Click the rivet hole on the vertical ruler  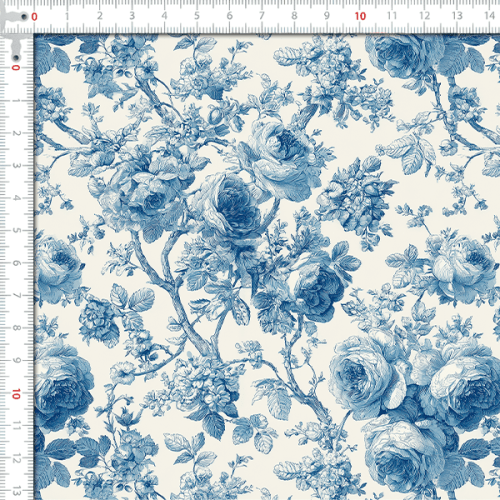16,58
